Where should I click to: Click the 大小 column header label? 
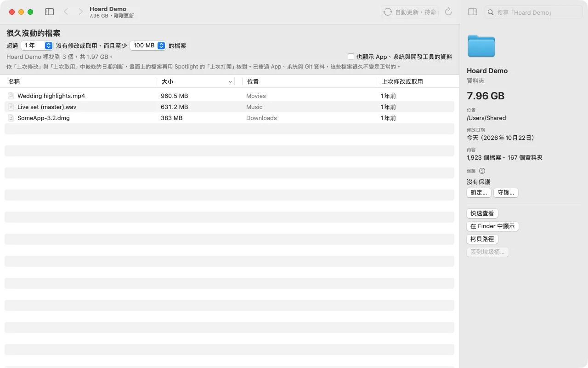167,81
